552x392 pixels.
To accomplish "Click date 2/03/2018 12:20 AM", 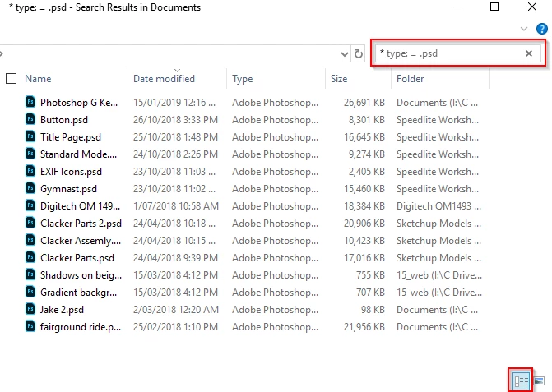I will (x=176, y=309).
